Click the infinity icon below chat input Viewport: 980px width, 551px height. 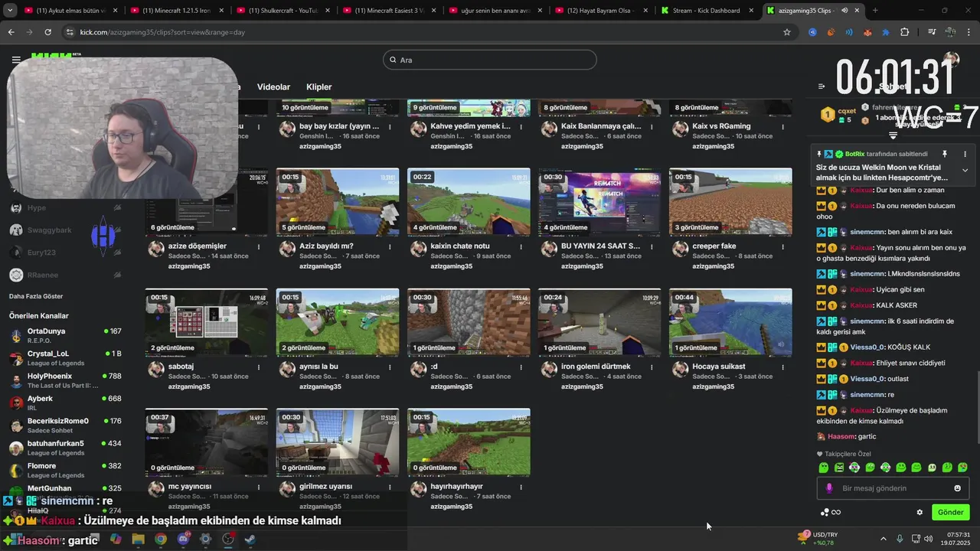(836, 512)
